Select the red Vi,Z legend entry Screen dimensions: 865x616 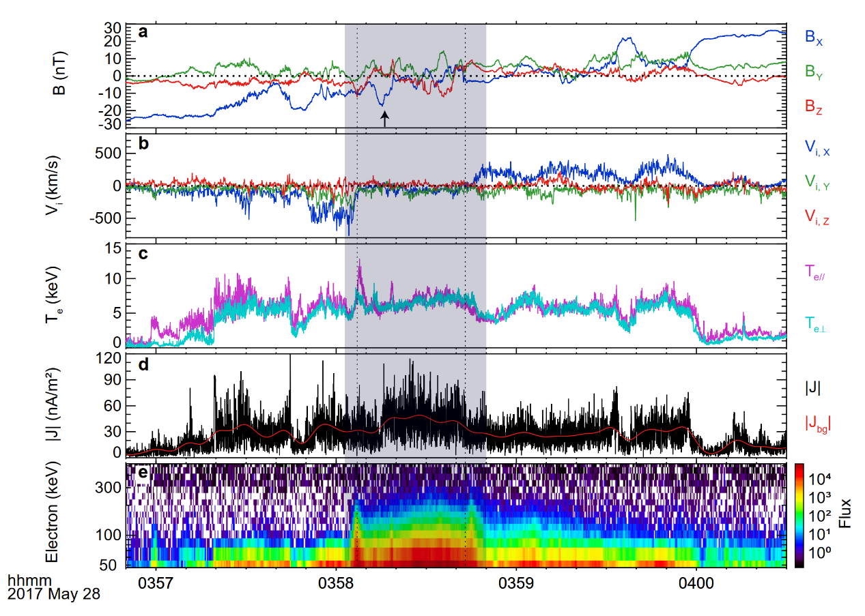point(817,217)
